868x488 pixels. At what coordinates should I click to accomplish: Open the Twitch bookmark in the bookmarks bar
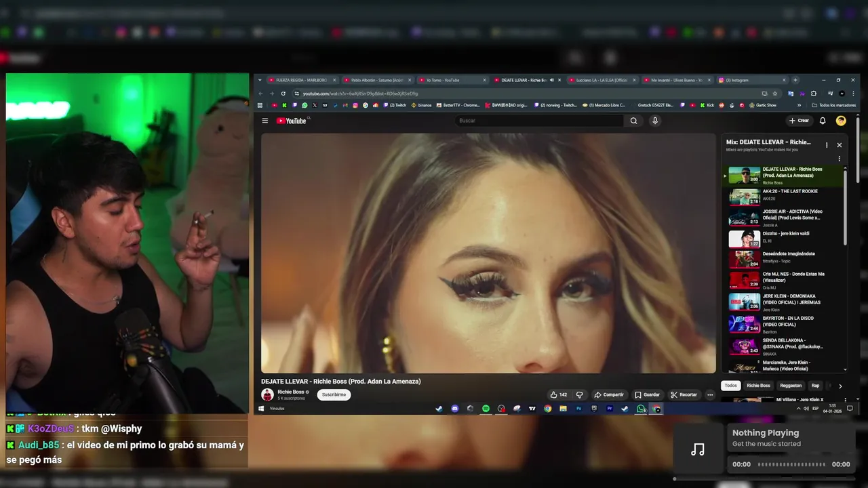coord(395,105)
